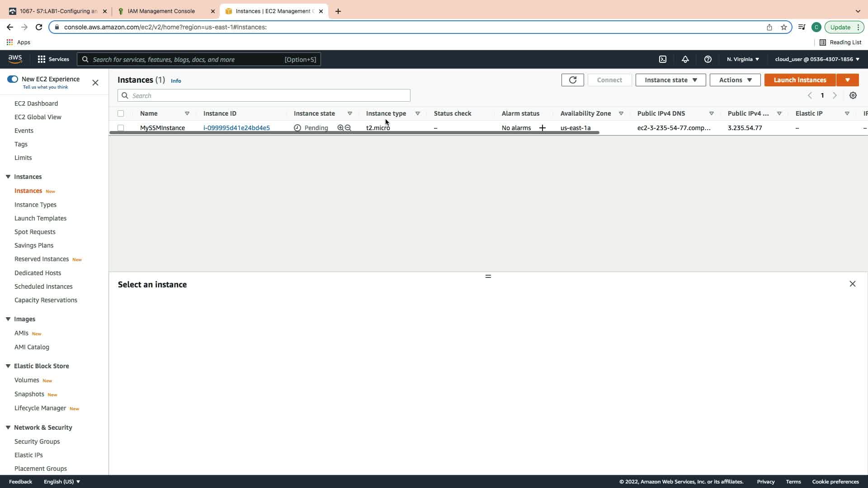Switch to IAM Management Console tab
This screenshot has height=488, width=868.
tap(161, 11)
